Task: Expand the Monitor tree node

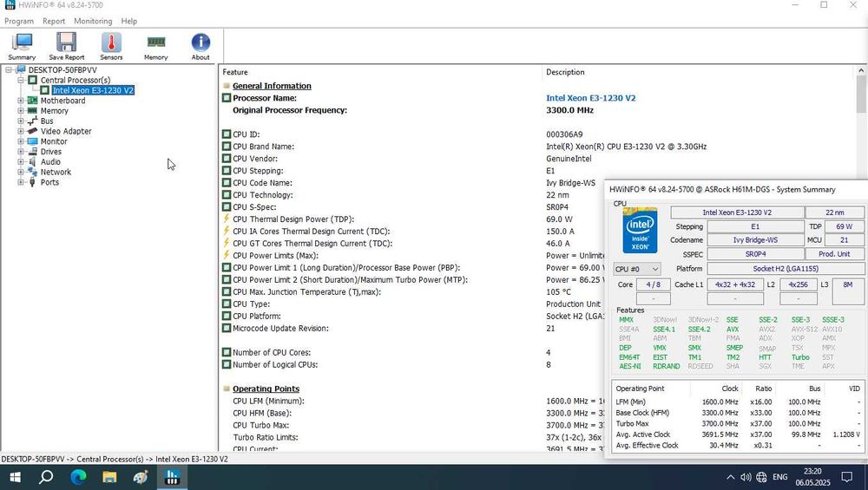Action: point(21,141)
